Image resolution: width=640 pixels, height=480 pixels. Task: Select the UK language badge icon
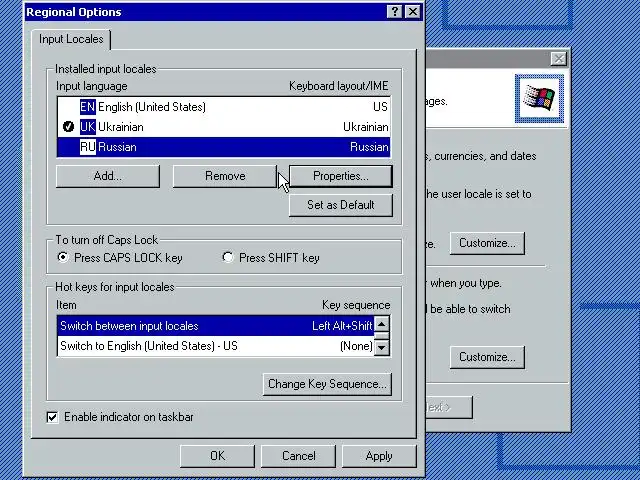tap(88, 127)
